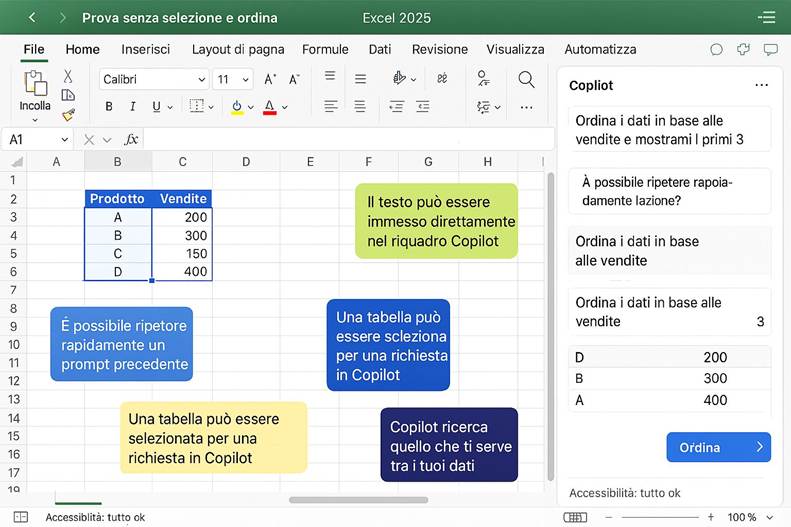
Task: Expand the Incolla paste options arrow
Action: pyautogui.click(x=35, y=120)
